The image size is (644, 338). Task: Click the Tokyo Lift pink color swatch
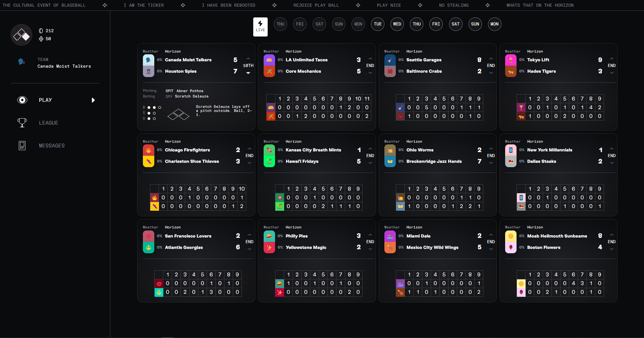coord(511,60)
